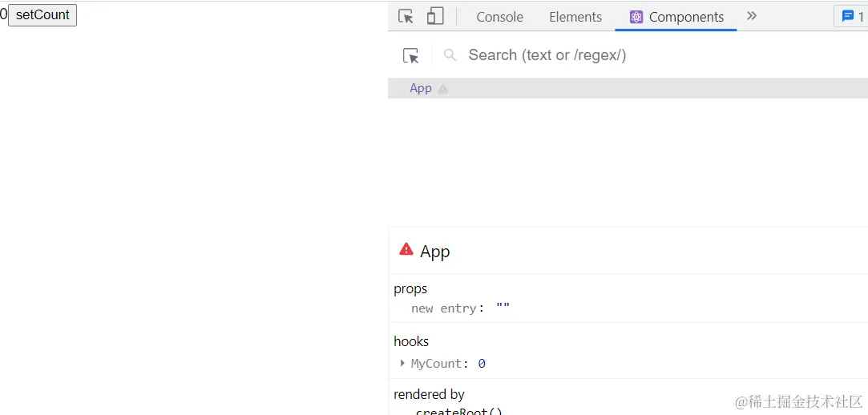
Task: Click the DevTools inspect element icon
Action: click(x=406, y=16)
